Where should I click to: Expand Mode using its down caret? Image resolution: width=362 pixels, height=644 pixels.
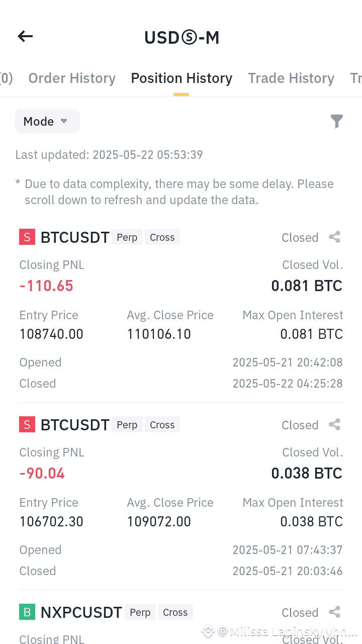tap(64, 121)
